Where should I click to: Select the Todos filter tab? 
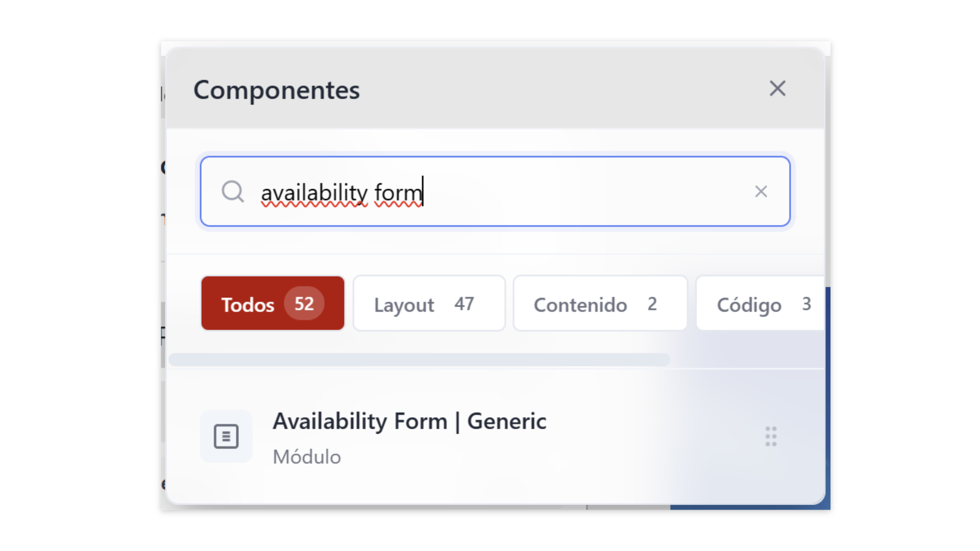coord(248,304)
